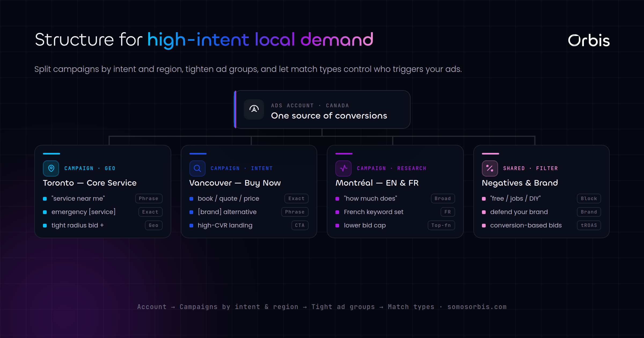Image resolution: width=644 pixels, height=338 pixels.
Task: Click the "free / jobs / DIY" row
Action: (x=541, y=199)
